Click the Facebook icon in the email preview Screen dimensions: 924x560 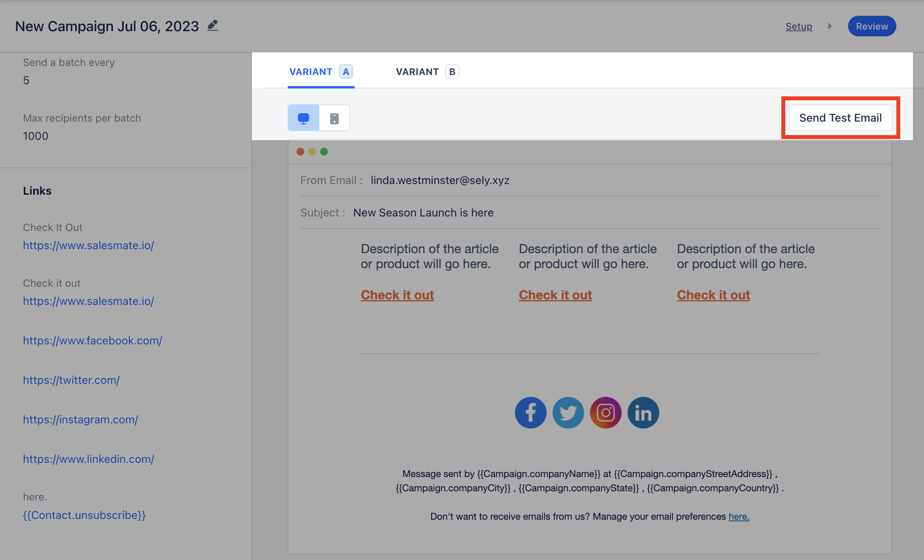click(x=530, y=413)
